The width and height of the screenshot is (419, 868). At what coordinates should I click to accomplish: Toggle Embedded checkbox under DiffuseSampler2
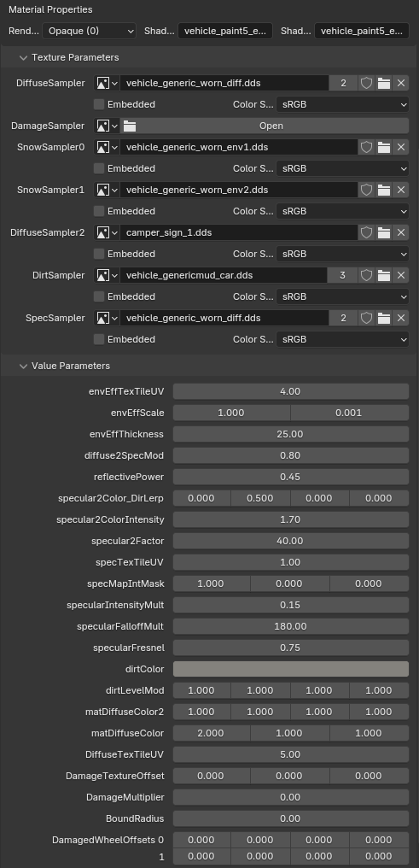pyautogui.click(x=99, y=254)
